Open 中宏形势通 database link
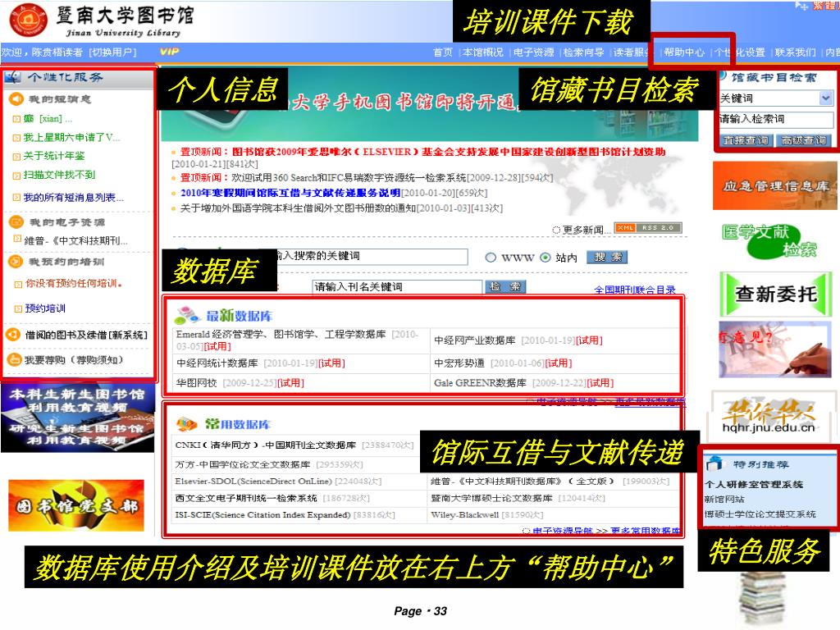Image resolution: width=840 pixels, height=630 pixels. [459, 363]
